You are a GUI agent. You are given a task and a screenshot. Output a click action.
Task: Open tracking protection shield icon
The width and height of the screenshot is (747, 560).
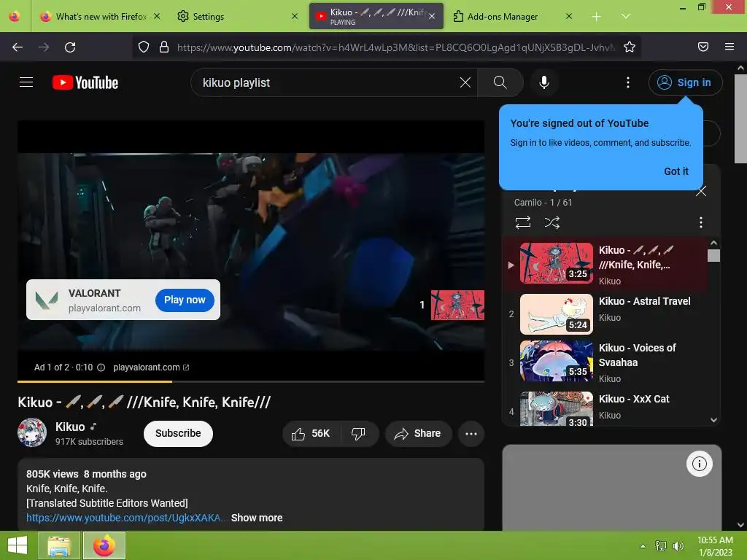[x=144, y=47]
